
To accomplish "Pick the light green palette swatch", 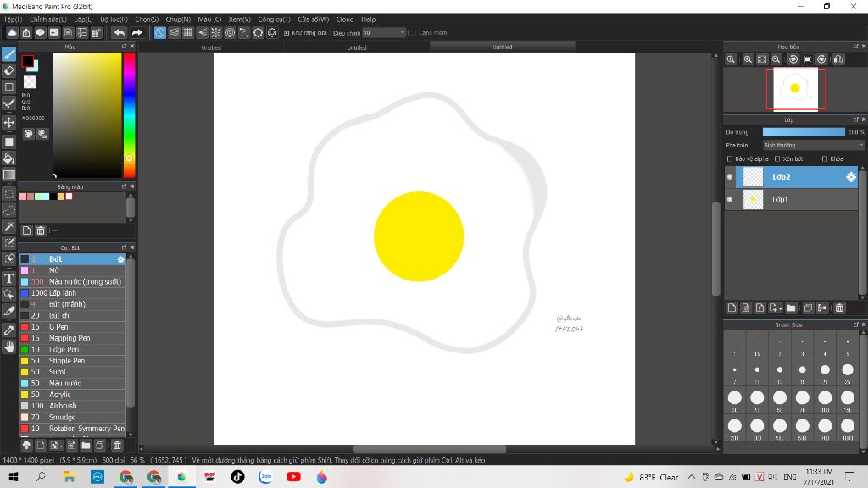I will [x=38, y=197].
